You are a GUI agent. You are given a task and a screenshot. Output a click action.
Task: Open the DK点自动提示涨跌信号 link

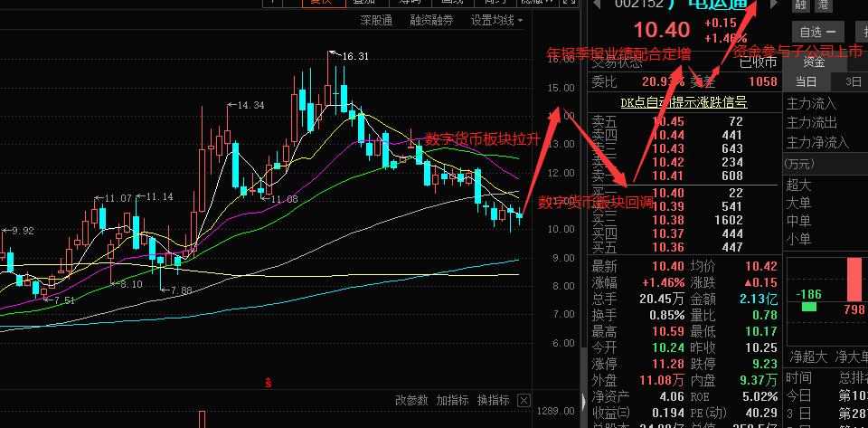point(684,102)
